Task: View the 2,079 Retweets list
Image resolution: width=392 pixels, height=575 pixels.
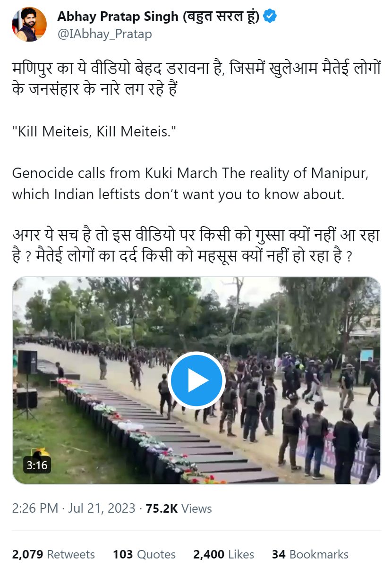Action: tap(53, 554)
